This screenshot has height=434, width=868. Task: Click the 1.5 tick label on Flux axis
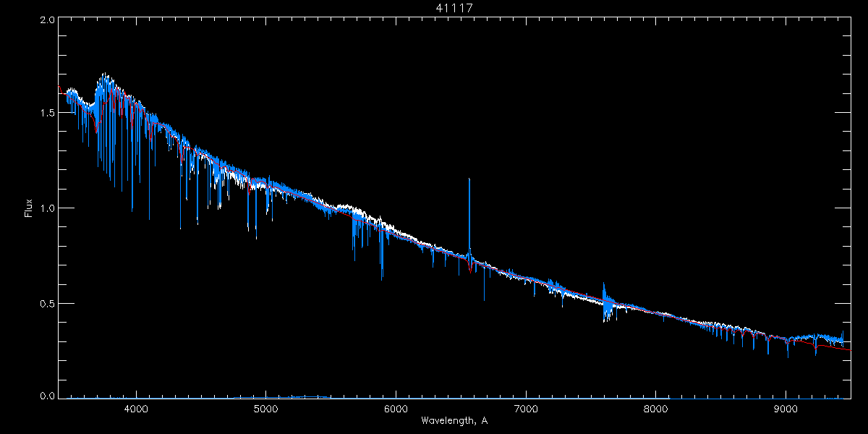[47, 114]
